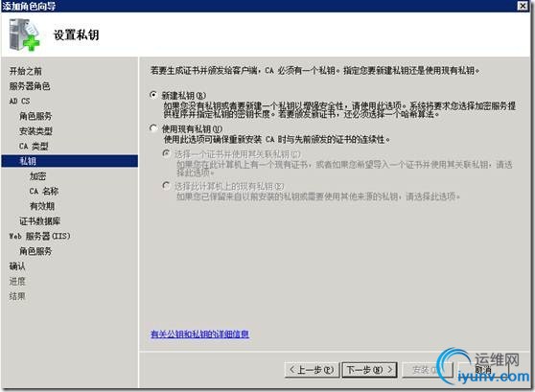The height and width of the screenshot is (392, 535).
Task: Select the highlighted 私钥 step
Action: click(70, 161)
